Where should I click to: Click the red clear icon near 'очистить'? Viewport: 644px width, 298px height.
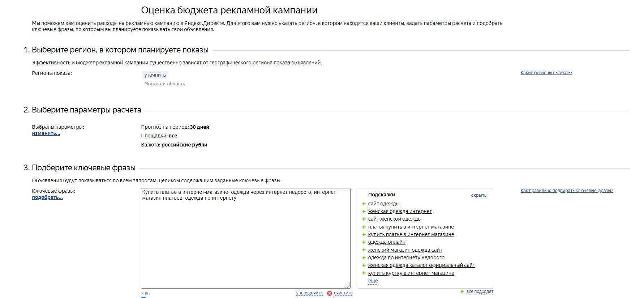click(x=329, y=293)
